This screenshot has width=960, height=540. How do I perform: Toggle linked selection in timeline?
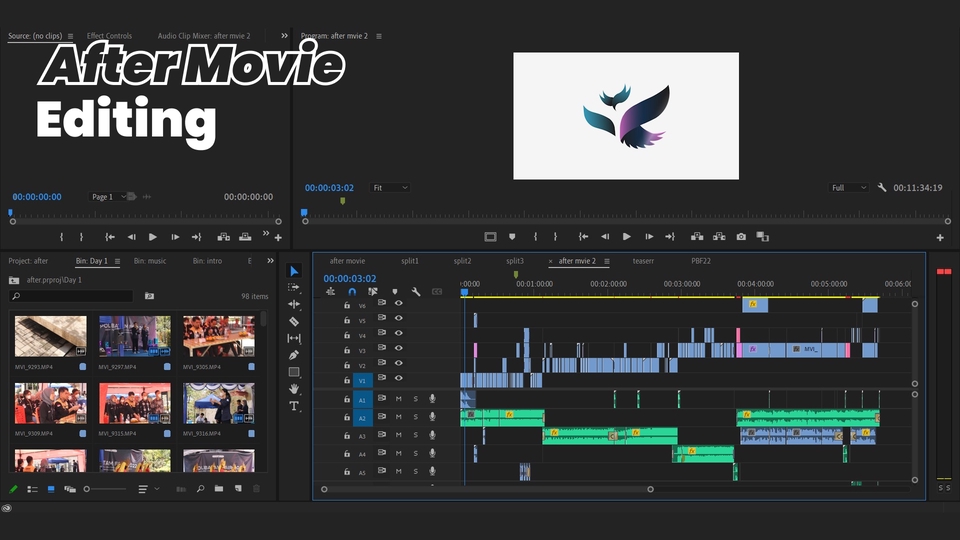[x=372, y=292]
